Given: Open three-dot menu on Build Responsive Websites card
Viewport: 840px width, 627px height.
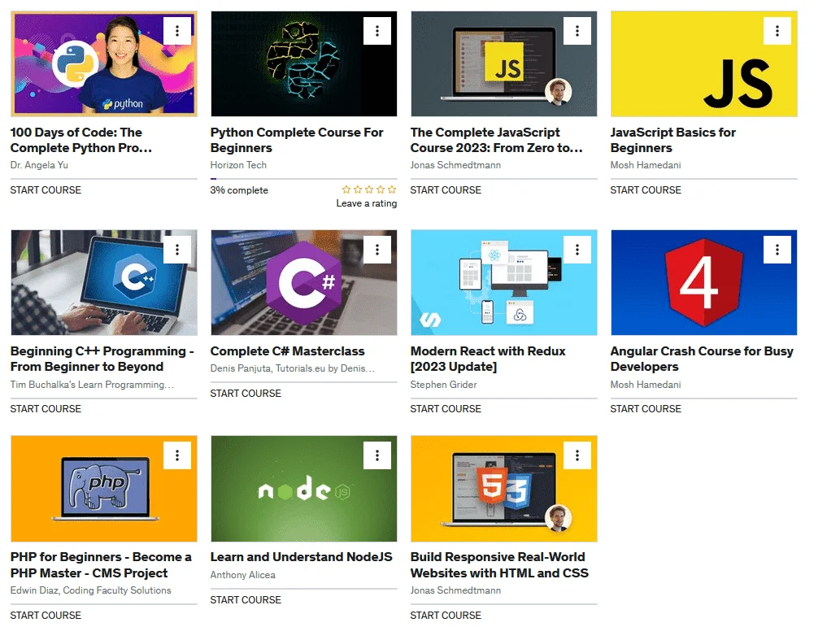Looking at the screenshot, I should [x=577, y=455].
